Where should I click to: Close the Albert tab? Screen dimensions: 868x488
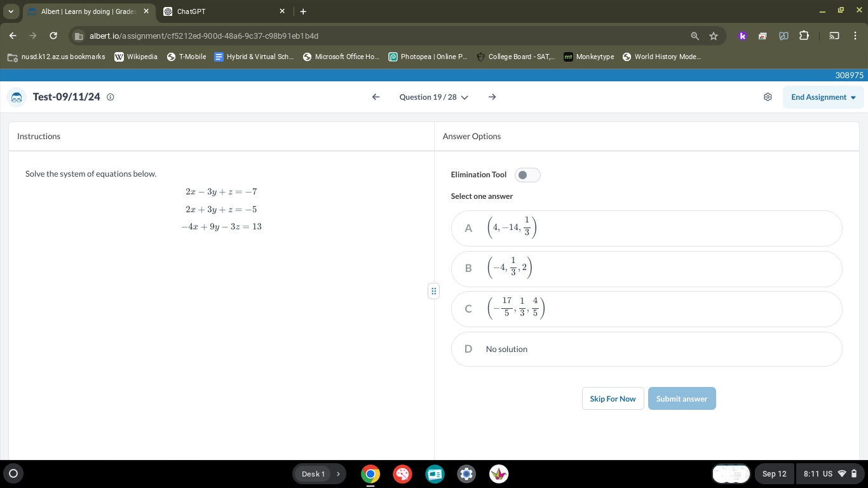tap(146, 11)
